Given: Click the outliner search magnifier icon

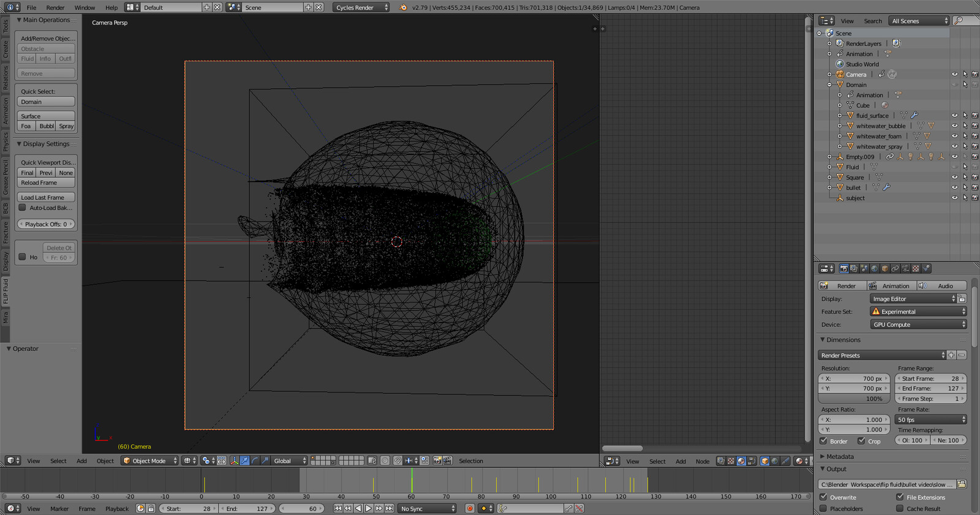Looking at the screenshot, I should tap(959, 21).
